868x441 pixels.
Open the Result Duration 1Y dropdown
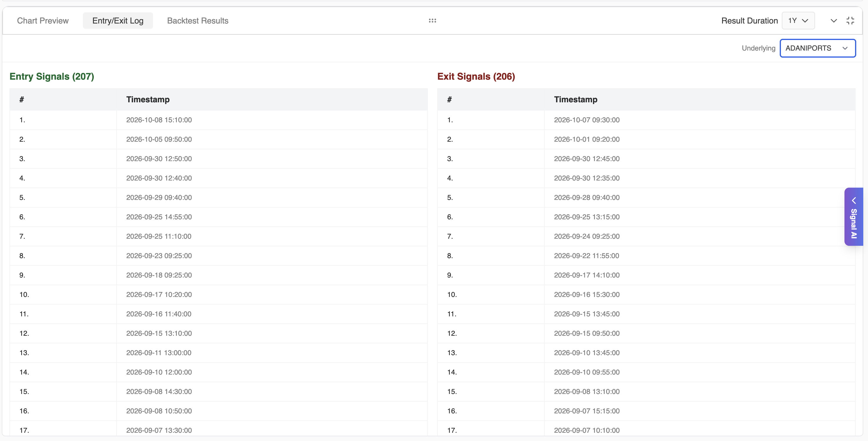(798, 21)
